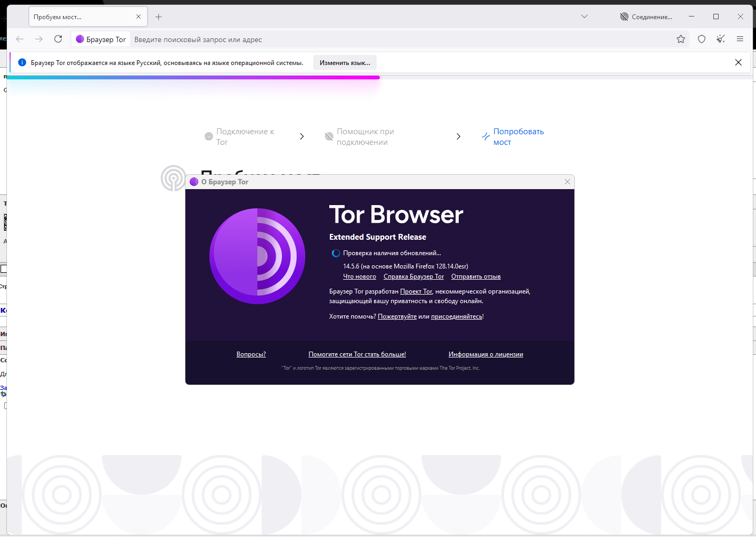Open the "Проект Tor" link

pos(416,291)
